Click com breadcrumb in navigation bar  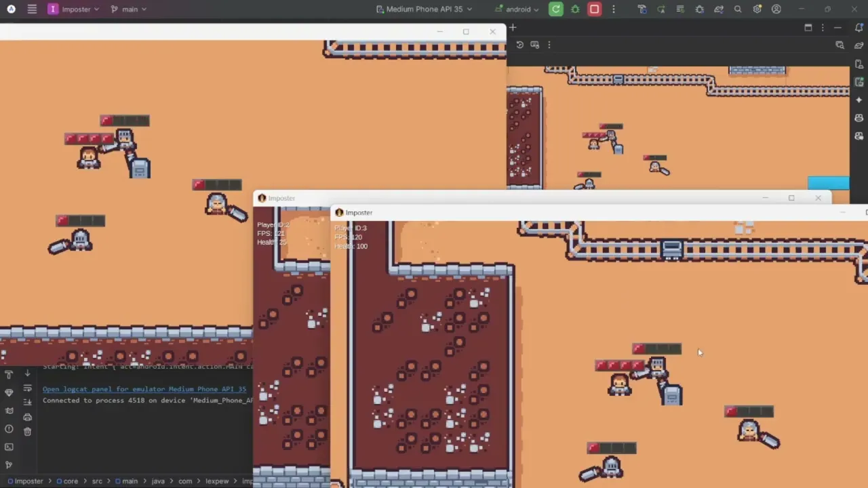pos(185,481)
